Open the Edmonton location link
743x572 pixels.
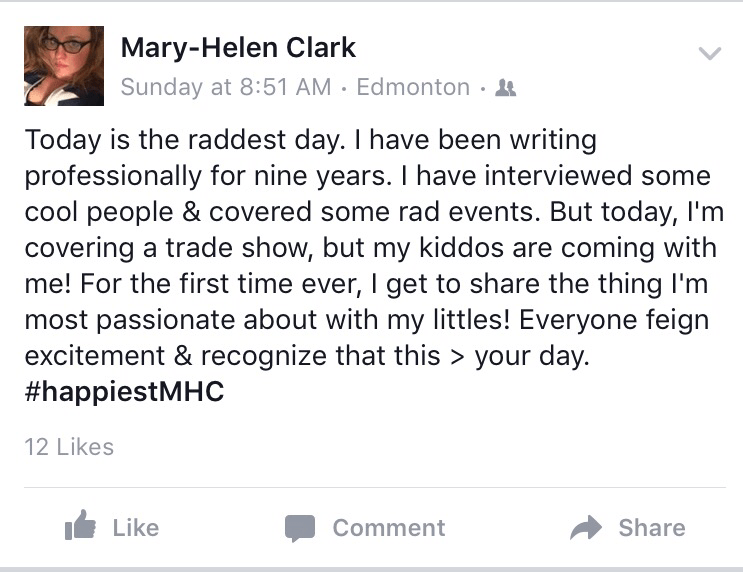(412, 87)
